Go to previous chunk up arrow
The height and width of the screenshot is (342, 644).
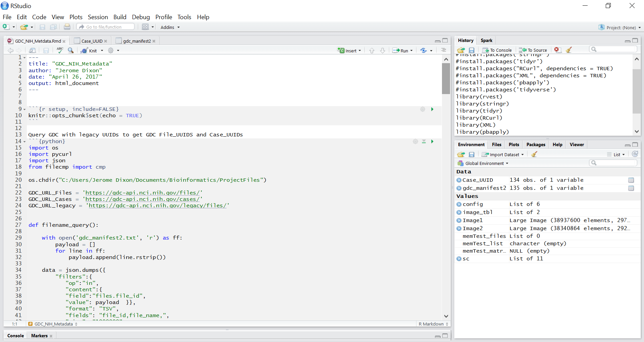372,50
